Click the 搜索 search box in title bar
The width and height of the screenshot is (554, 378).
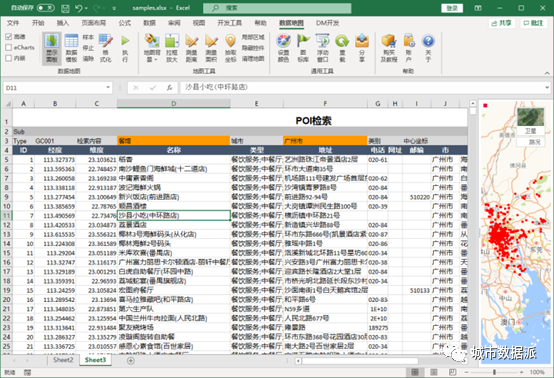click(277, 8)
